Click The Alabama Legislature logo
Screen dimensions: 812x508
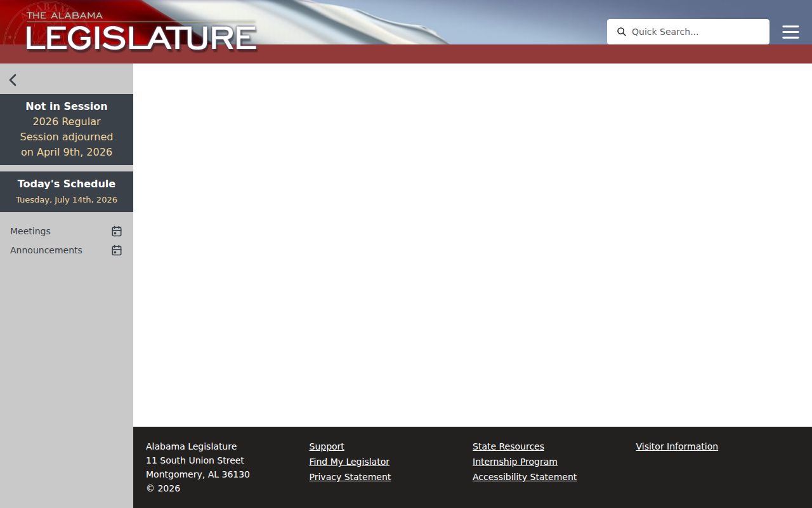point(141,31)
